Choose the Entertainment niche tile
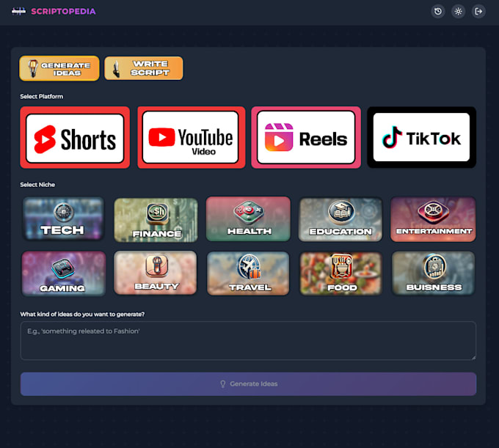499x448 pixels. point(433,219)
